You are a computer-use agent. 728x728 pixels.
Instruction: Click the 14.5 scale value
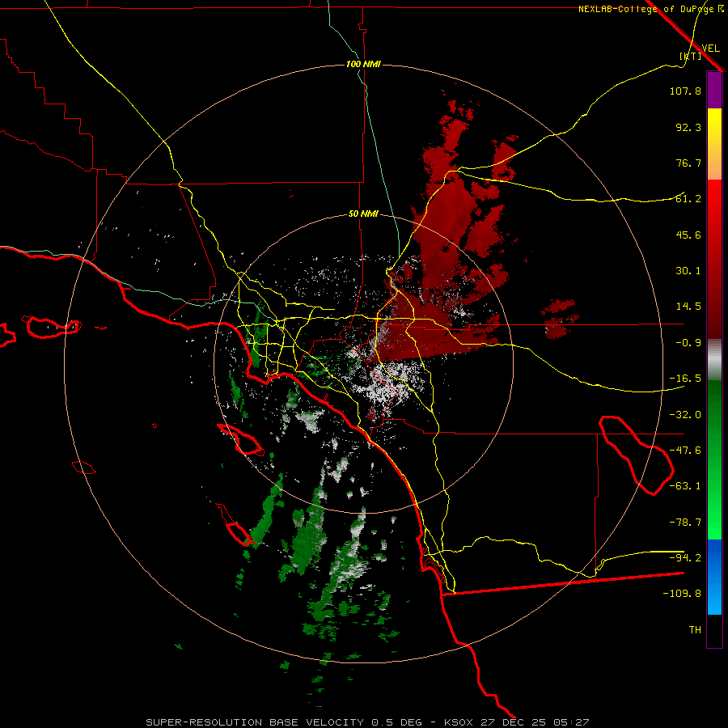coord(688,307)
